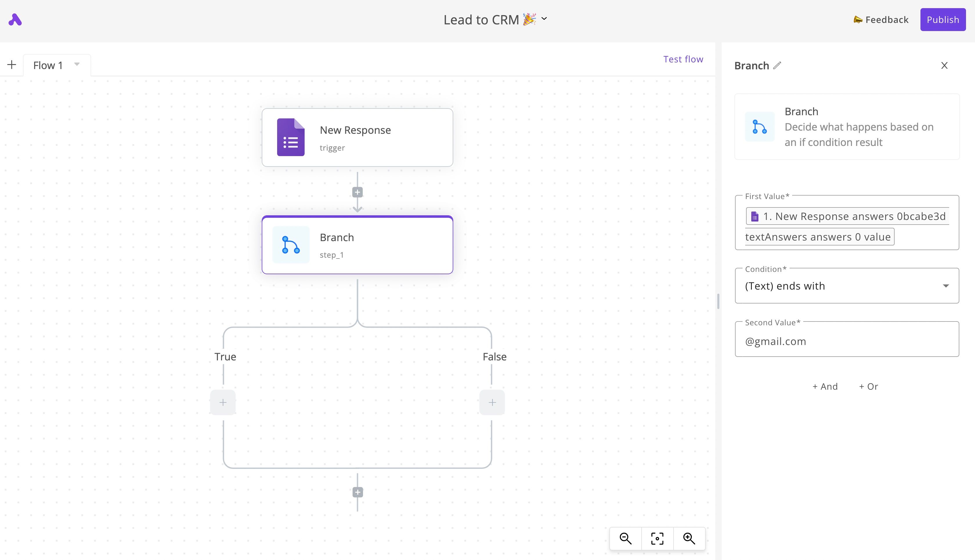The image size is (975, 560).
Task: Add an And condition
Action: coord(825,386)
